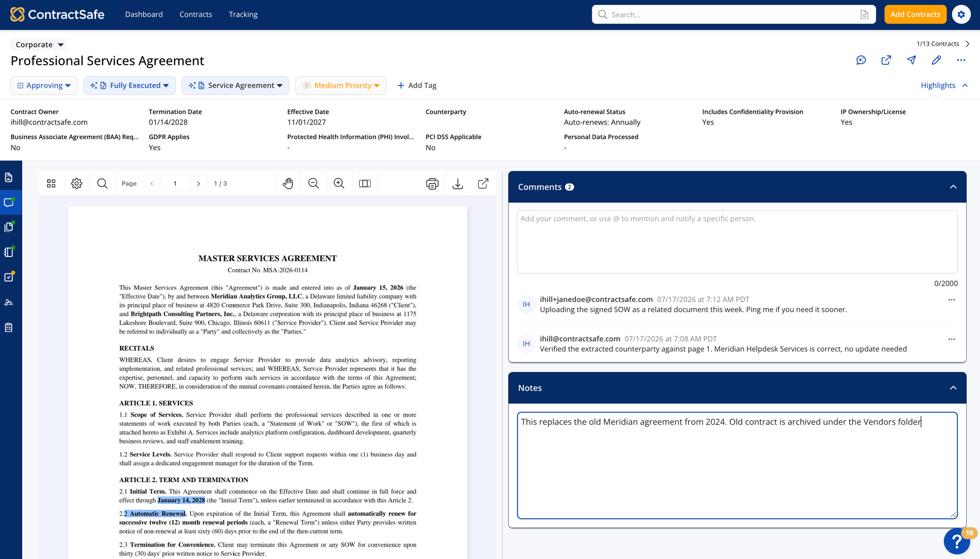Click the open in new window icon near title
This screenshot has width=980, height=559.
click(886, 60)
